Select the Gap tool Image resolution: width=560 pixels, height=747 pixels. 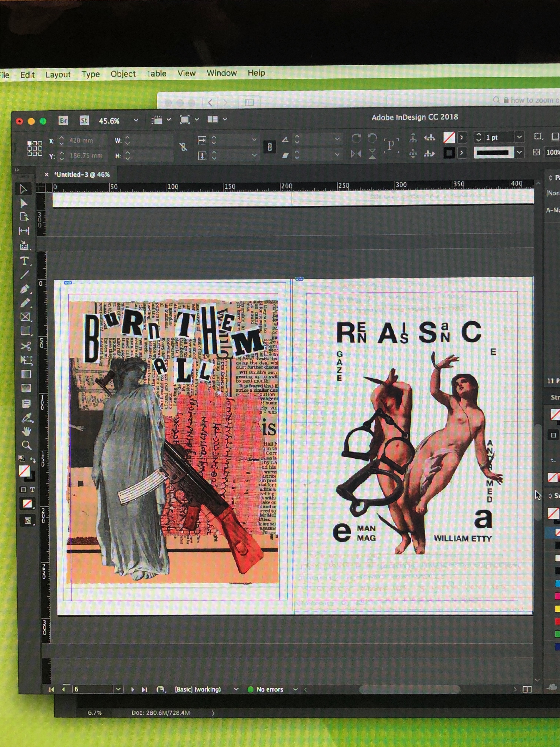(x=24, y=231)
